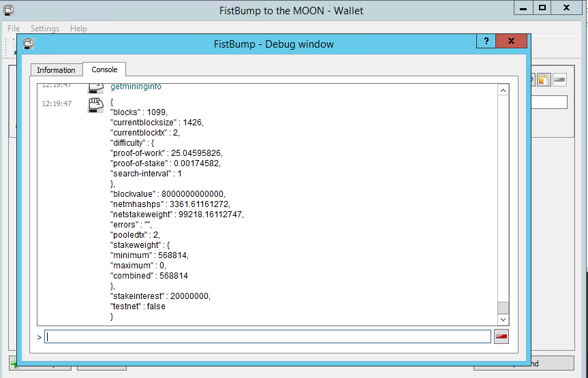Click the "testnet" : false line
This screenshot has height=378, width=588.
(x=138, y=306)
